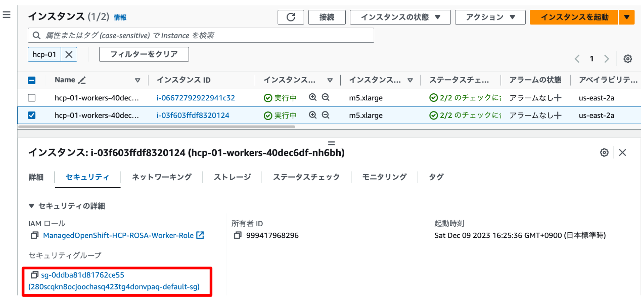Add alarm plus icon for i-03f603ffdf8320124
Screen dimensions: 644x303
(x=557, y=115)
